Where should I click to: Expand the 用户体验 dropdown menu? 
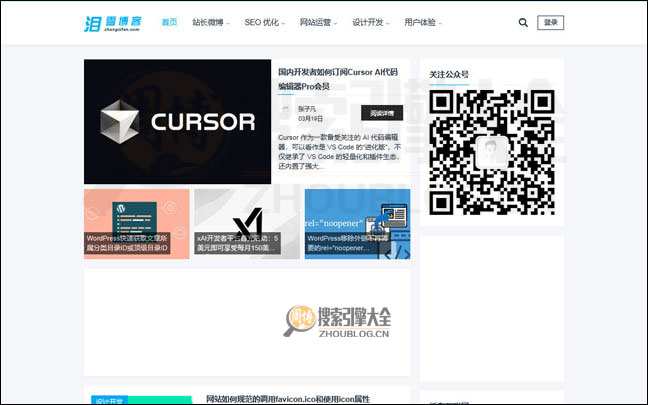click(423, 22)
